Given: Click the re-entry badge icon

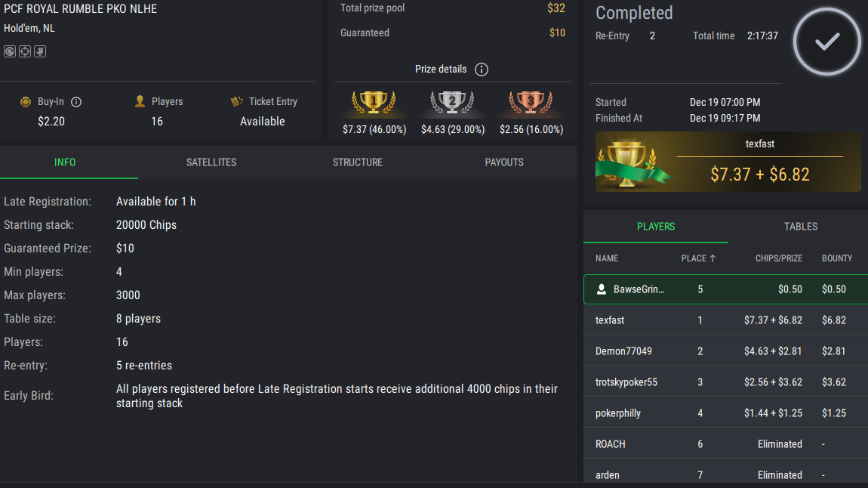Looking at the screenshot, I should tap(10, 51).
